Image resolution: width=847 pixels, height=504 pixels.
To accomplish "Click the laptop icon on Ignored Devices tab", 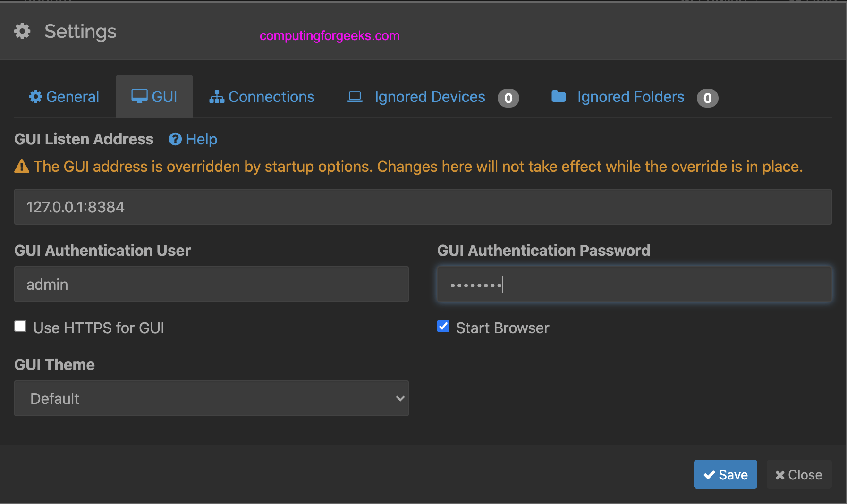I will 355,96.
